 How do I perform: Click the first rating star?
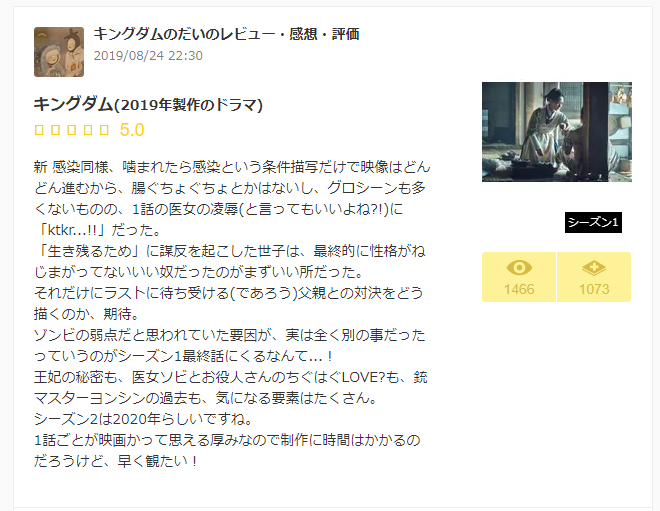39,130
